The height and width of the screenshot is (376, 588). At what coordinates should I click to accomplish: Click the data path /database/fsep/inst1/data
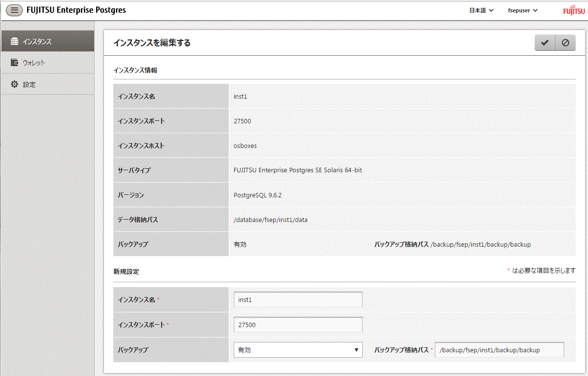pyautogui.click(x=271, y=220)
